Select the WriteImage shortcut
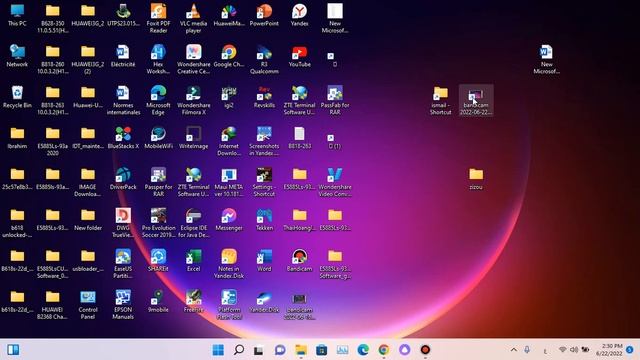The width and height of the screenshot is (640, 360). point(193,138)
